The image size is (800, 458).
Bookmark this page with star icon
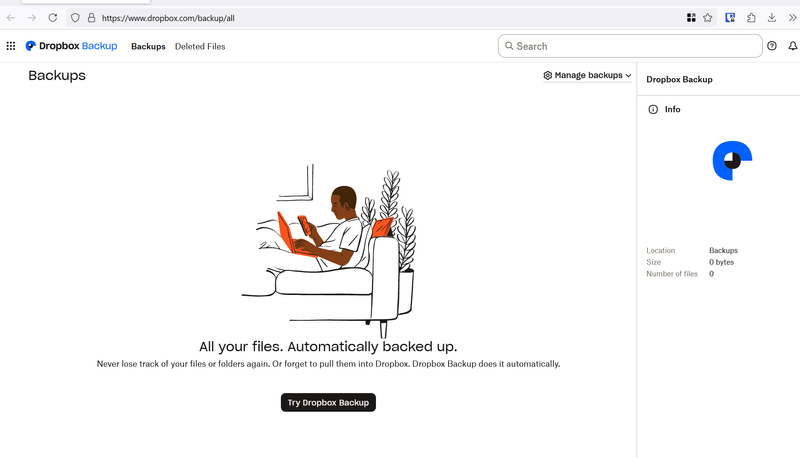[708, 18]
